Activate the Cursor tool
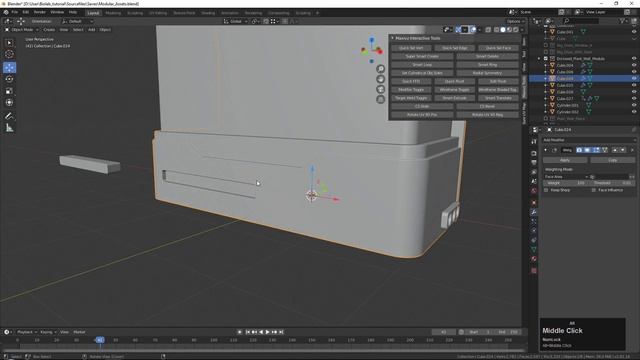Viewport: 640px width, 360px height. coord(9,55)
